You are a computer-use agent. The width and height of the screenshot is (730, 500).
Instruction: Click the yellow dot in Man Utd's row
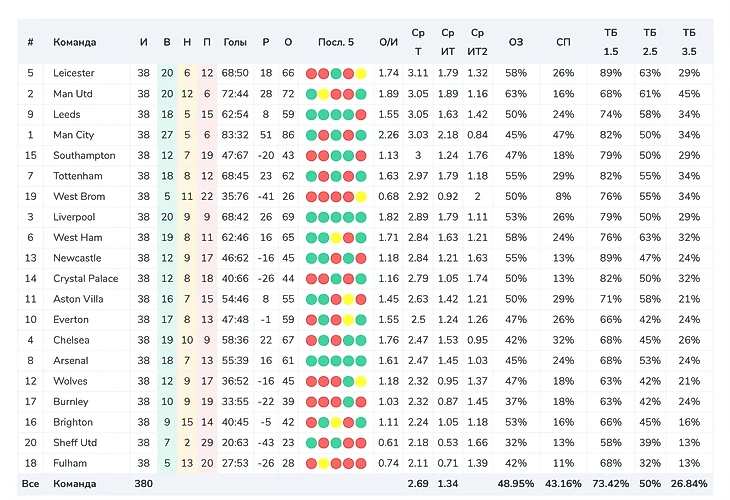tap(324, 94)
